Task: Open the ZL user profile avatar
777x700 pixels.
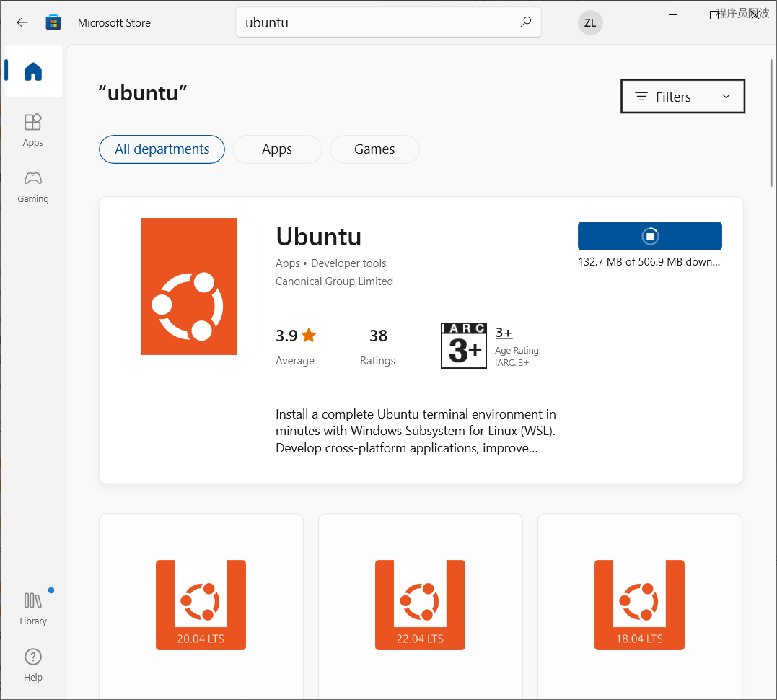Action: coord(589,22)
